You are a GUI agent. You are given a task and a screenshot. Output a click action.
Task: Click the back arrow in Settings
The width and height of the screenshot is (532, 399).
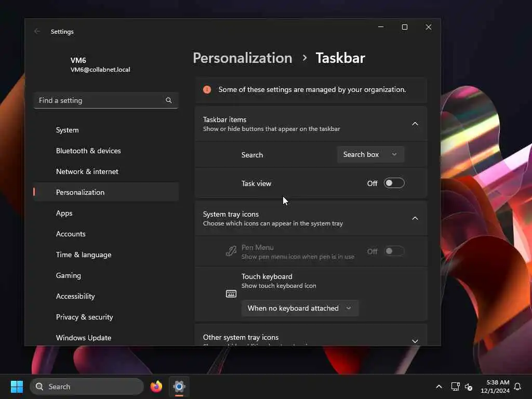[x=37, y=31]
